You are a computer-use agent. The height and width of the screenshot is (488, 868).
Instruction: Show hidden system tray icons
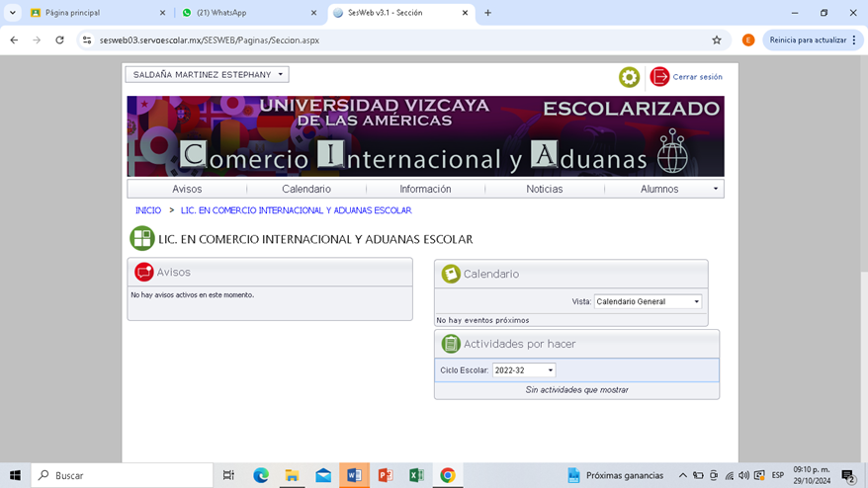pos(682,475)
